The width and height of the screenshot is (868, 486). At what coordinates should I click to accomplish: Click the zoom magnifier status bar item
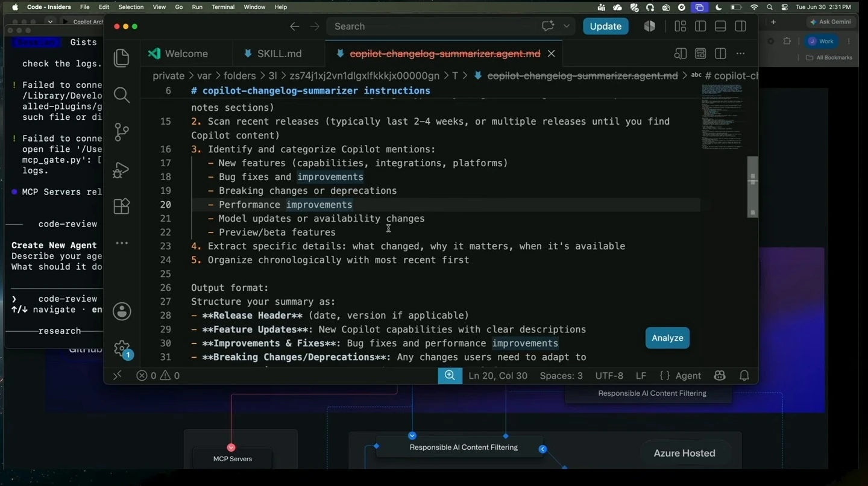click(450, 375)
